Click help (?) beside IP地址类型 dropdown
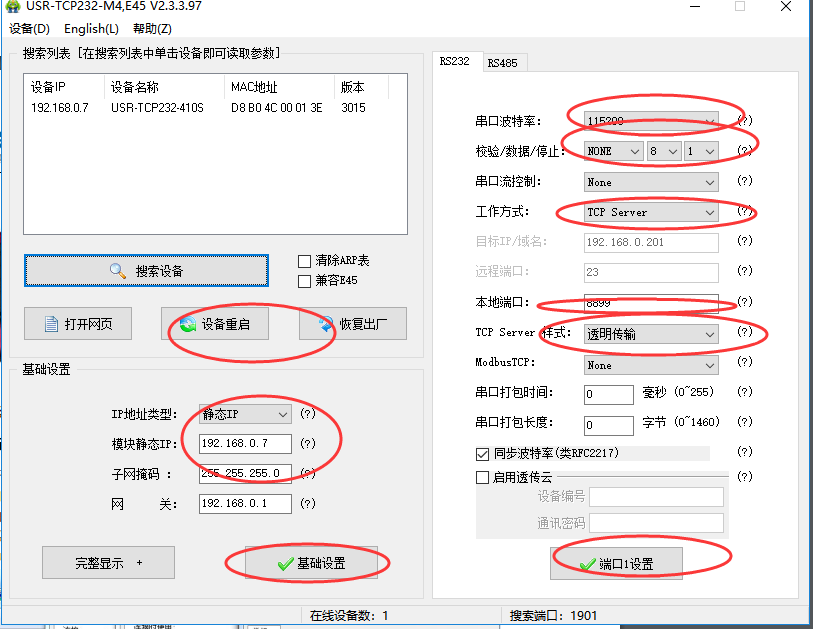Image resolution: width=813 pixels, height=629 pixels. coord(308,414)
